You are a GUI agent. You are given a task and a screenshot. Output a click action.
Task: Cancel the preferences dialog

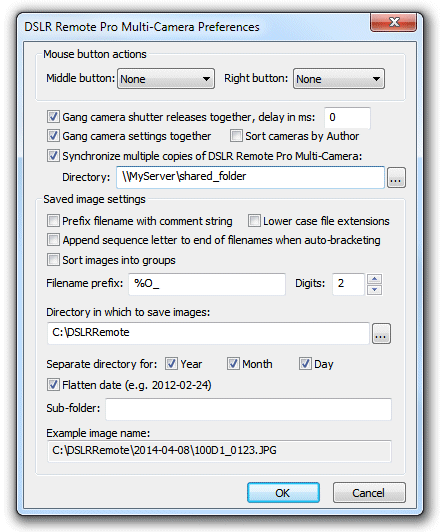click(369, 492)
